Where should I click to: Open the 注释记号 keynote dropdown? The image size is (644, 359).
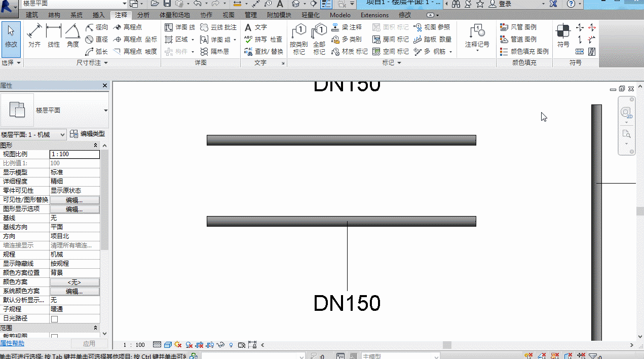coord(477,50)
